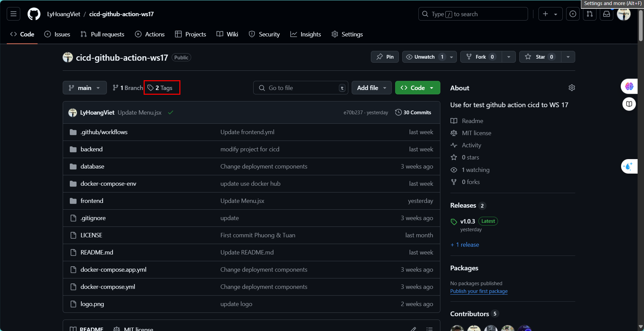Pin this repository
This screenshot has height=331, width=644.
[x=385, y=57]
